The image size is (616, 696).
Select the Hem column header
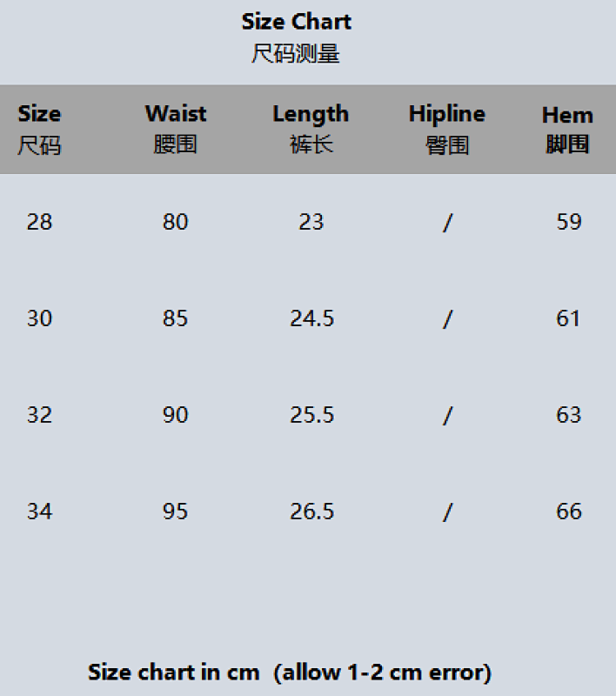pyautogui.click(x=567, y=130)
